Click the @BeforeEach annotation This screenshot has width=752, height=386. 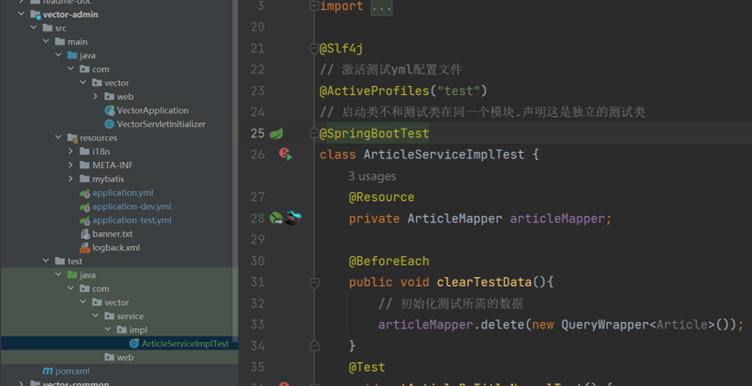tap(389, 261)
